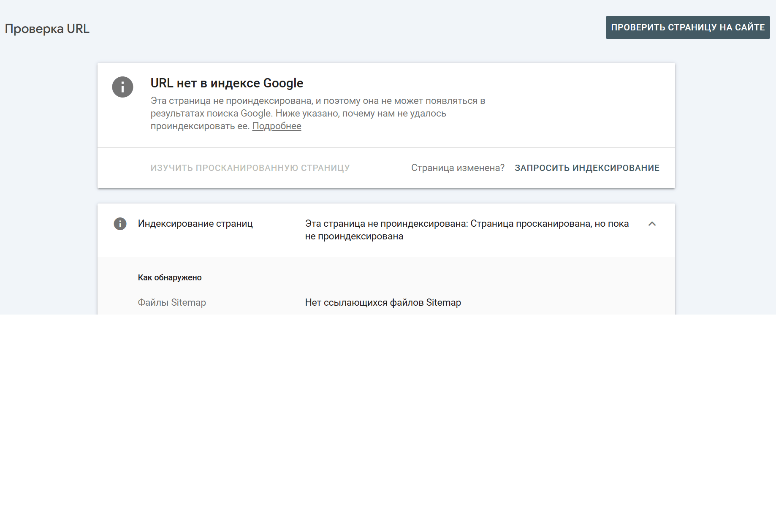Click the 'URL нет в индексе Google' heading
Viewport: 776px width, 532px height.
point(227,83)
